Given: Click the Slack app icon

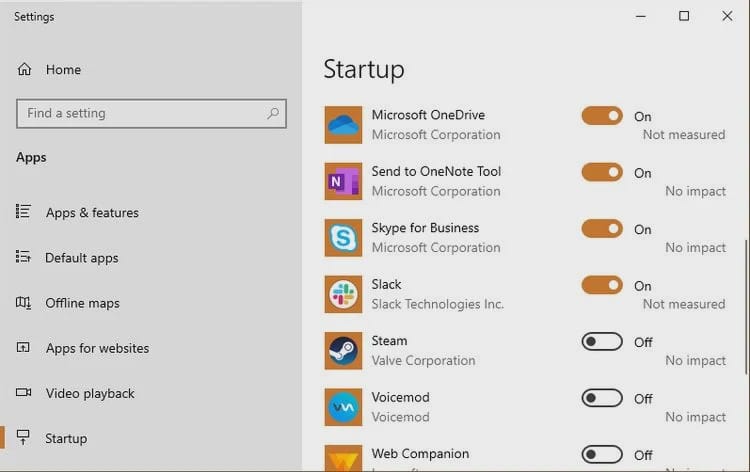Looking at the screenshot, I should tap(343, 294).
